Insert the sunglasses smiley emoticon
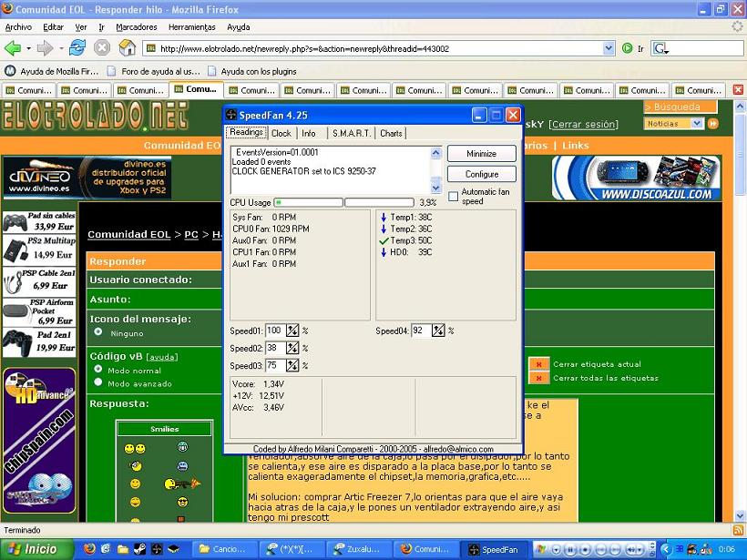This screenshot has width=747, height=560. click(182, 502)
